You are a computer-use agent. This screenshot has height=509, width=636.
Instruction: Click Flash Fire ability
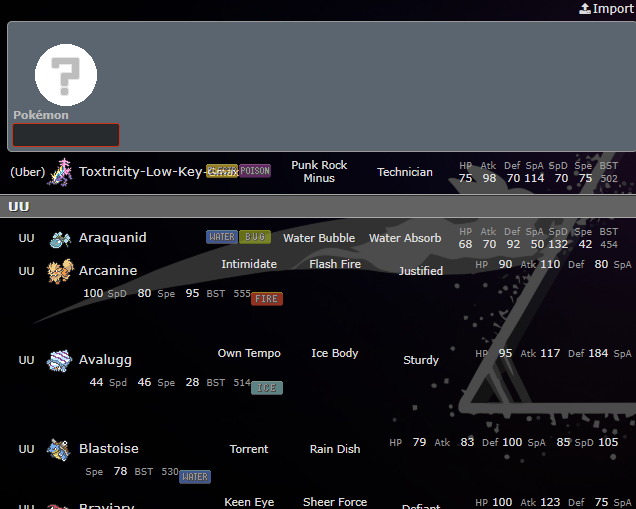[x=335, y=264]
